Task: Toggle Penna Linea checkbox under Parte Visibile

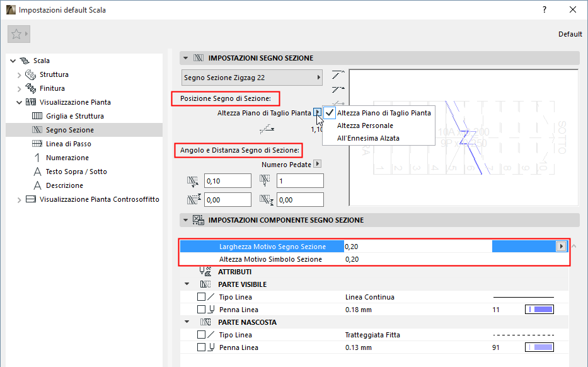Action: (202, 310)
